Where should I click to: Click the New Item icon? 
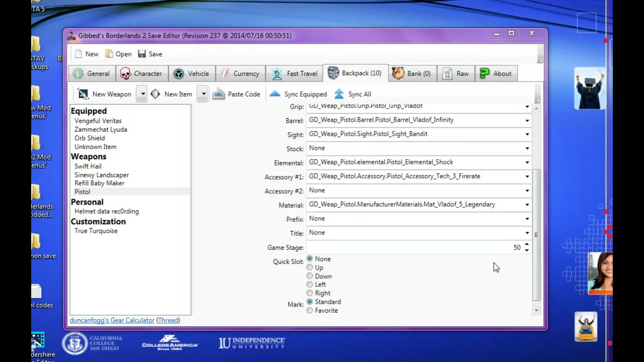click(x=155, y=94)
